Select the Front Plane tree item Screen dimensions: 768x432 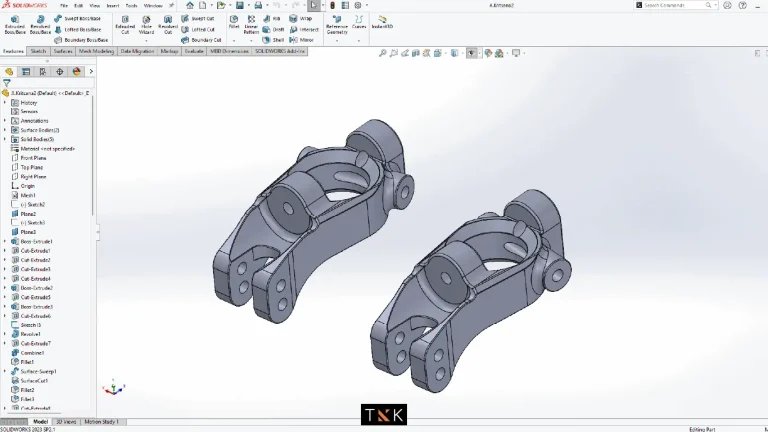point(33,157)
